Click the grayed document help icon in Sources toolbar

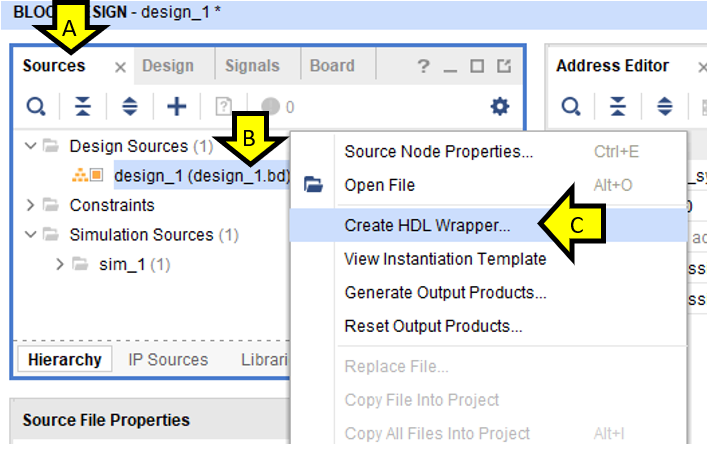tap(223, 107)
